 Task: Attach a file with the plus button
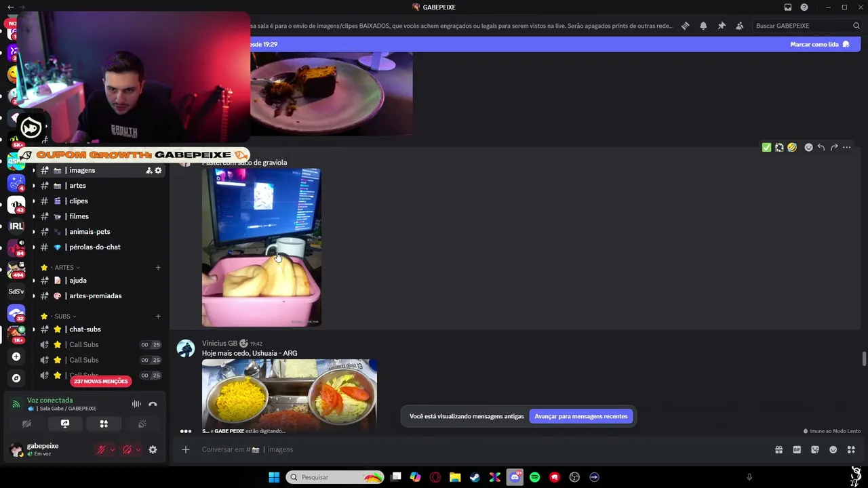tap(186, 449)
